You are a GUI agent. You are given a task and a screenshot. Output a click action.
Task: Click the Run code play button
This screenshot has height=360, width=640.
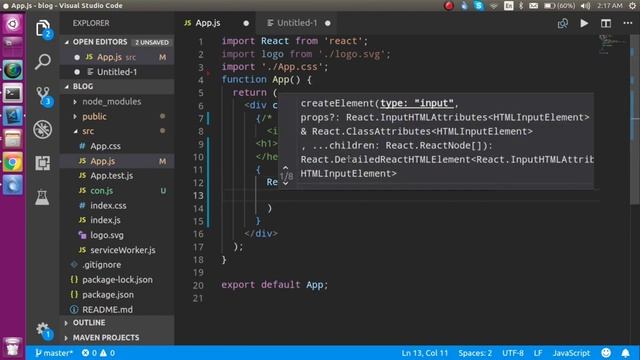coord(584,23)
